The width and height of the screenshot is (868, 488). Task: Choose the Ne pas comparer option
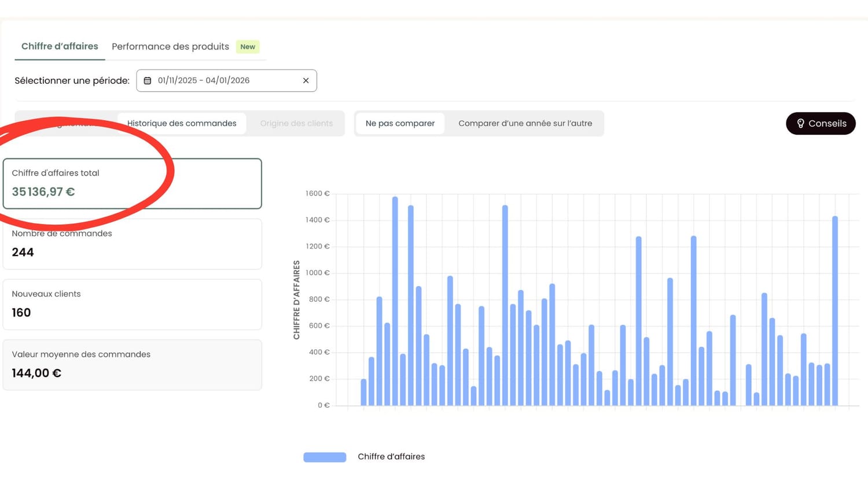[x=400, y=124]
